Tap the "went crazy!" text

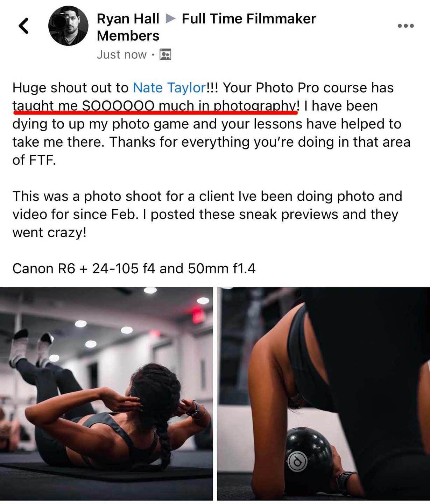(49, 232)
